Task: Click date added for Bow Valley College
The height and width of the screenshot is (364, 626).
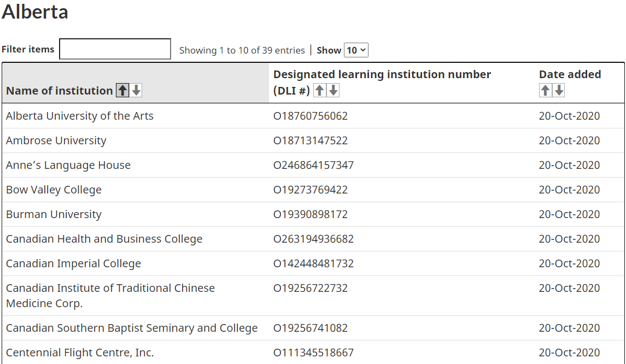Action: coord(569,190)
